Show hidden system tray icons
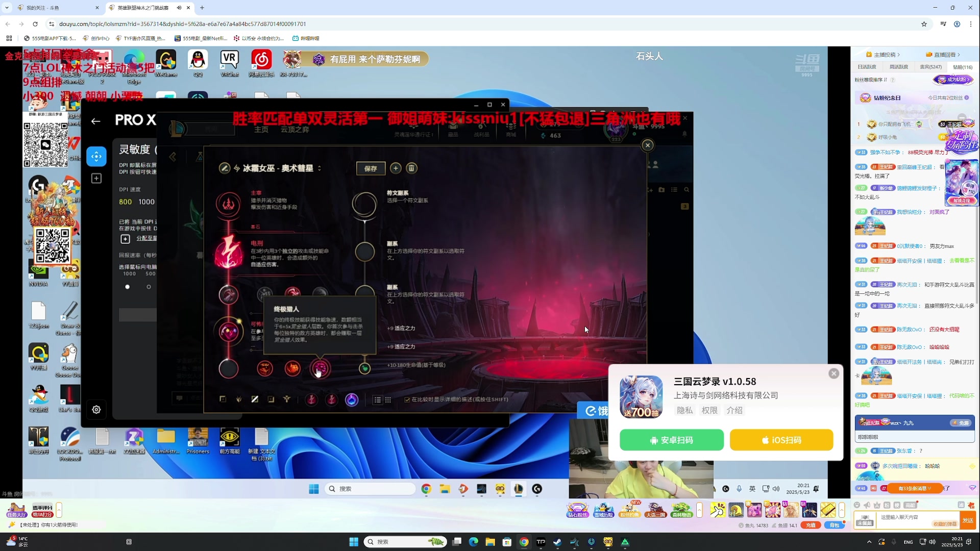The height and width of the screenshot is (551, 980). tap(869, 542)
